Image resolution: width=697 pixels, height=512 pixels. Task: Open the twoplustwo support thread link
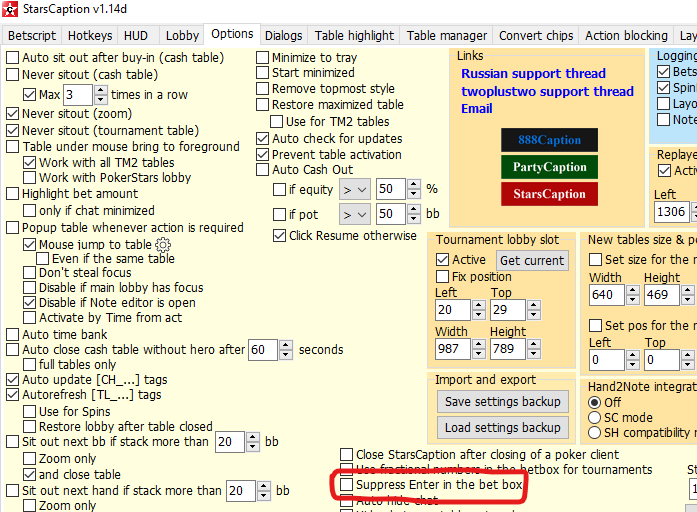(547, 91)
